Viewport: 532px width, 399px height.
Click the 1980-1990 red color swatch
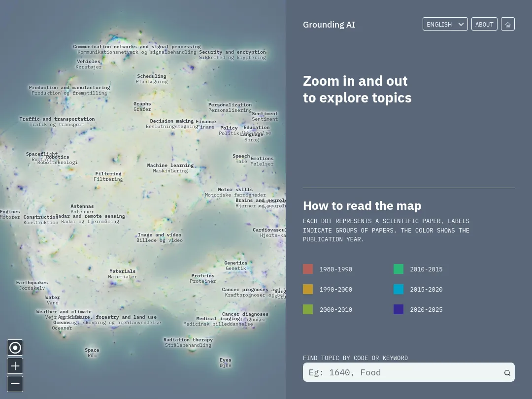(x=308, y=269)
